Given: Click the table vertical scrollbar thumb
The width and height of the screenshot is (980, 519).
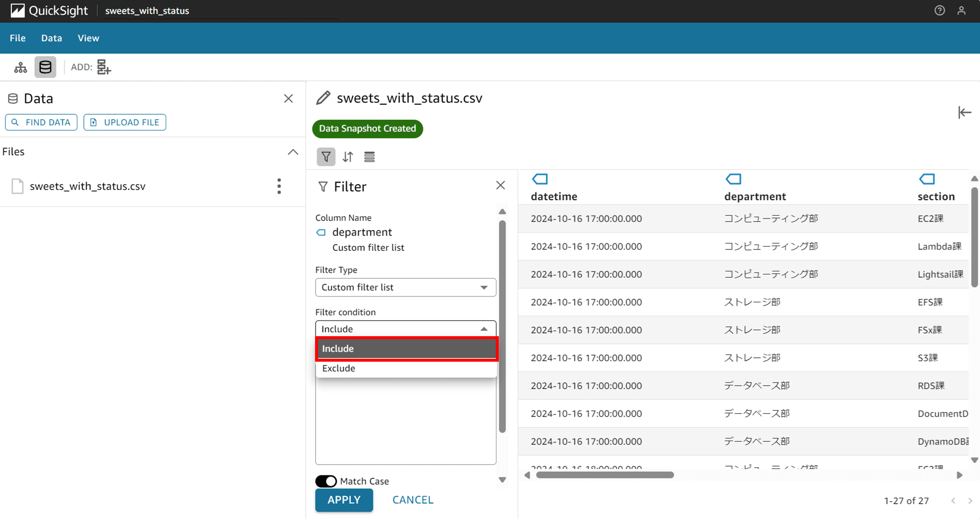Looking at the screenshot, I should pyautogui.click(x=975, y=237).
